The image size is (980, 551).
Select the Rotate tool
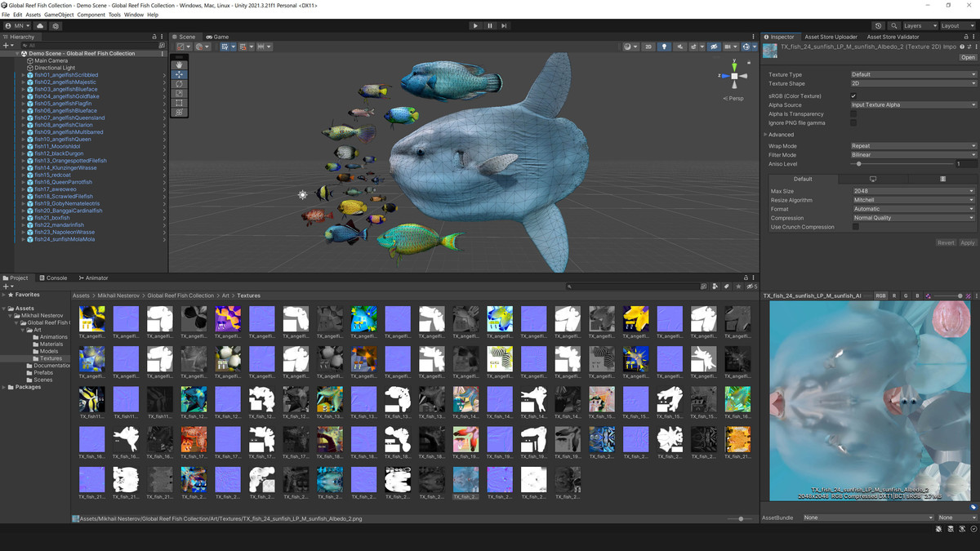point(179,84)
